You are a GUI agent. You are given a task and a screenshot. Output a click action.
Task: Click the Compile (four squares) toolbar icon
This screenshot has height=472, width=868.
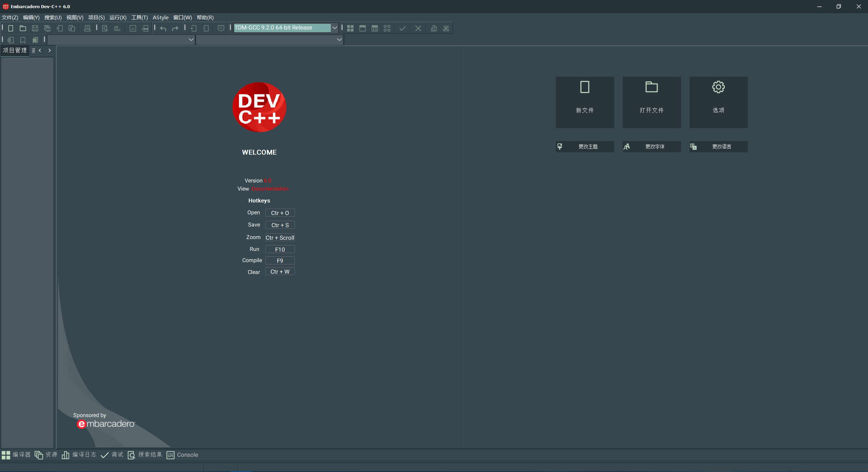(x=350, y=28)
